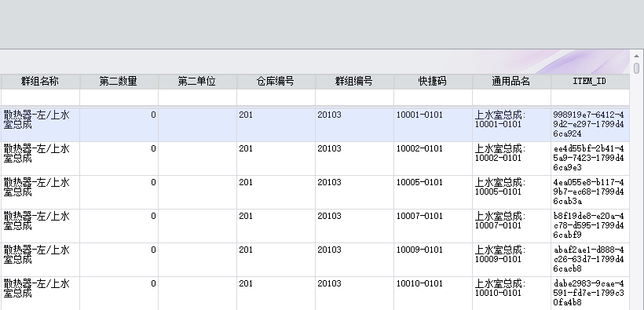Click the vertical scrollbar thumb
644x310 pixels.
coord(636,68)
